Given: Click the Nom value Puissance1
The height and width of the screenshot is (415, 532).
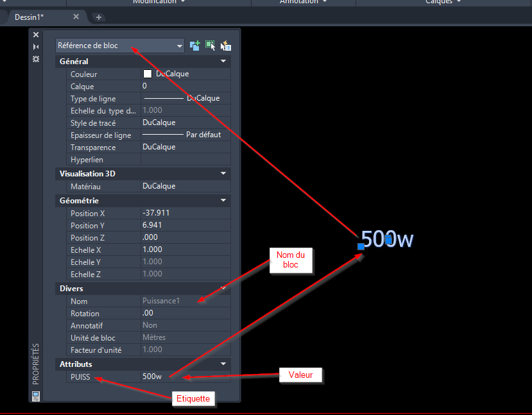Looking at the screenshot, I should (x=185, y=301).
